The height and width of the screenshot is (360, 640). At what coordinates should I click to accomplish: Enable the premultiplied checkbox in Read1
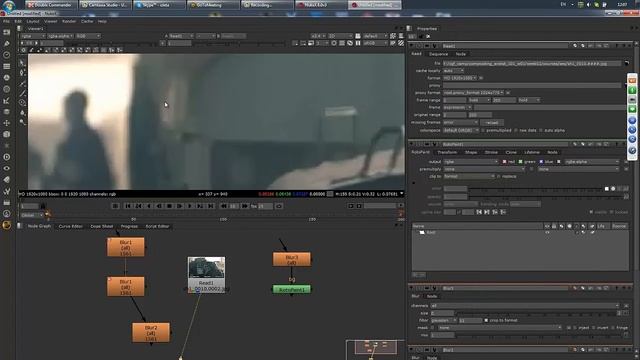point(483,130)
